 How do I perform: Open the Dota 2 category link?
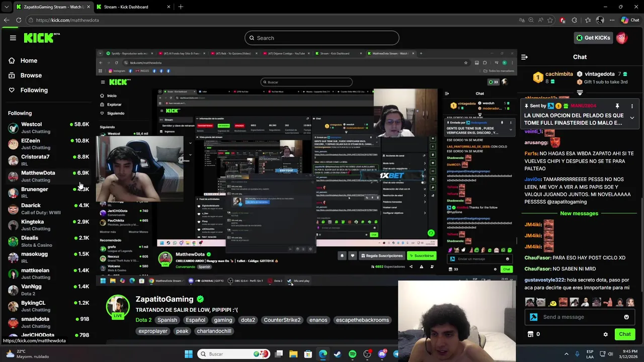(x=143, y=320)
